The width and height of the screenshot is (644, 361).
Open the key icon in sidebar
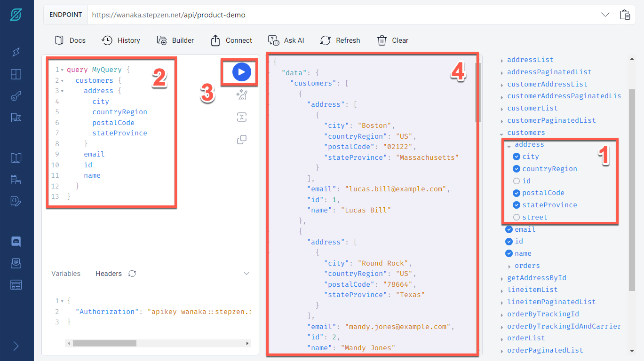click(16, 96)
